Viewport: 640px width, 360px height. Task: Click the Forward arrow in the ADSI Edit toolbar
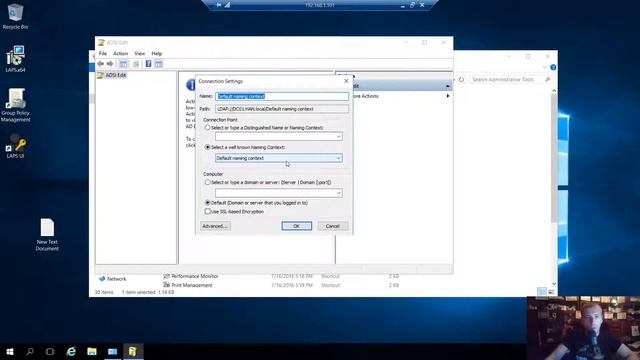coord(110,64)
